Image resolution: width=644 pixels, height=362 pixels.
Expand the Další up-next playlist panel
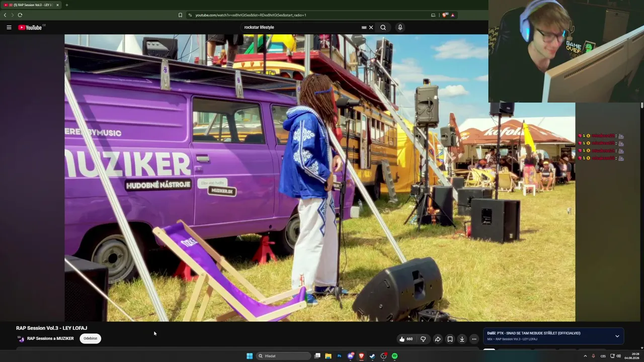click(617, 336)
